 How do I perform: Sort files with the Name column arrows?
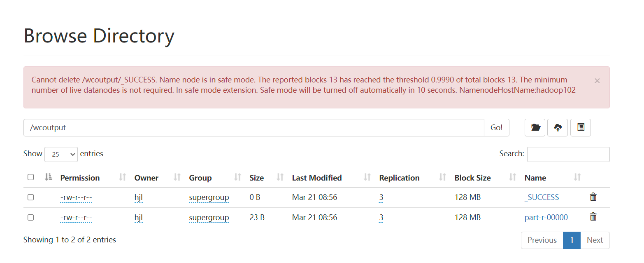point(577,177)
